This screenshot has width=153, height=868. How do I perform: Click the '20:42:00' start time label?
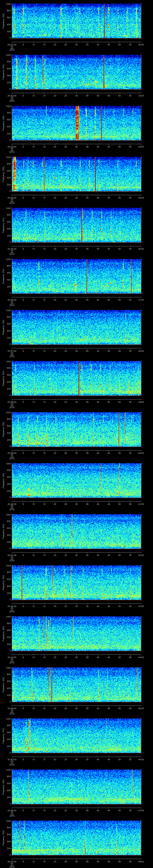click(12, 606)
